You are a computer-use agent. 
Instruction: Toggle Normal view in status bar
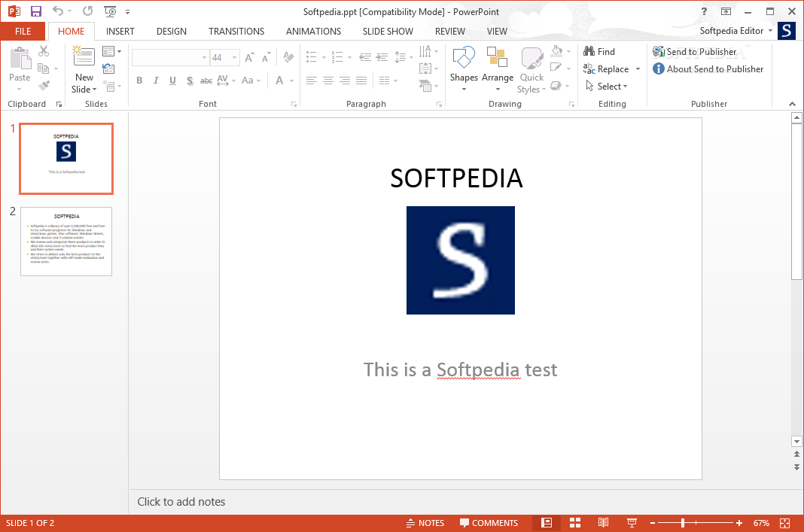click(547, 523)
